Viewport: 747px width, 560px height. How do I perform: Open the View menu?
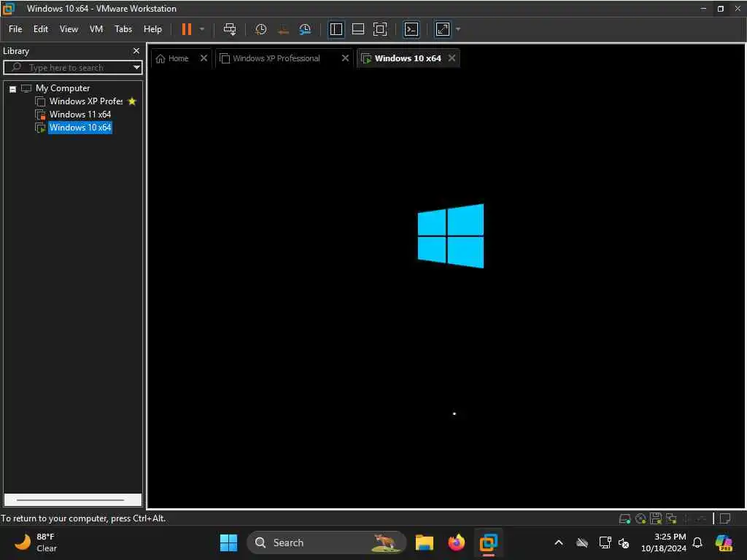pyautogui.click(x=69, y=29)
